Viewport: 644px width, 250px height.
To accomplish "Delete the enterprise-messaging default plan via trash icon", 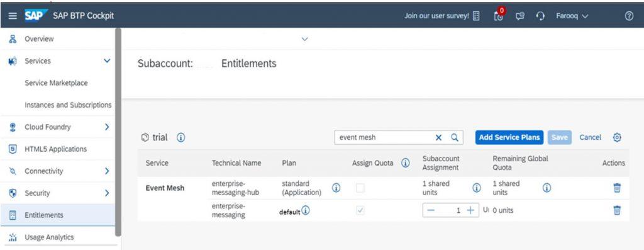I will (617, 210).
